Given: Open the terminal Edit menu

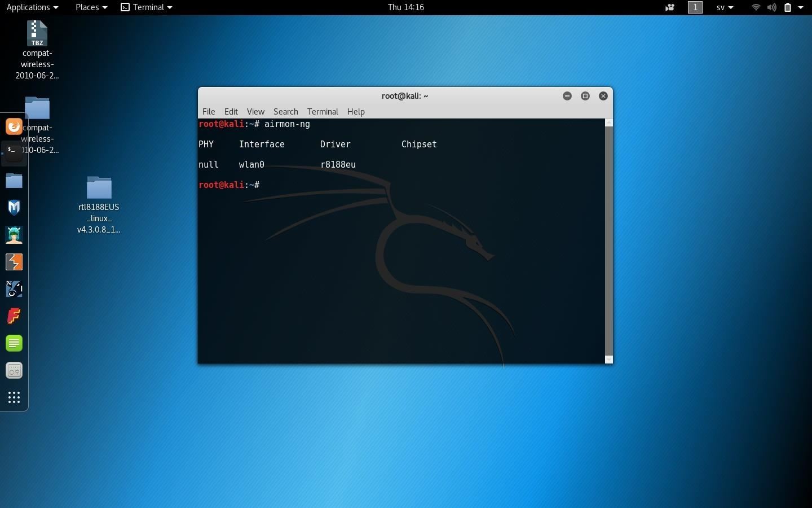Looking at the screenshot, I should 231,112.
